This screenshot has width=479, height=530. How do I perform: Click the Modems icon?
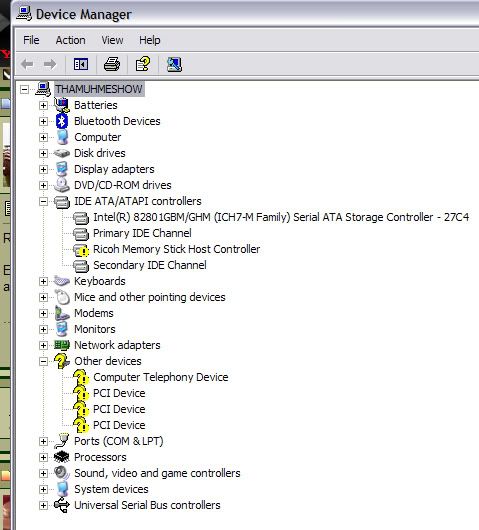click(62, 313)
